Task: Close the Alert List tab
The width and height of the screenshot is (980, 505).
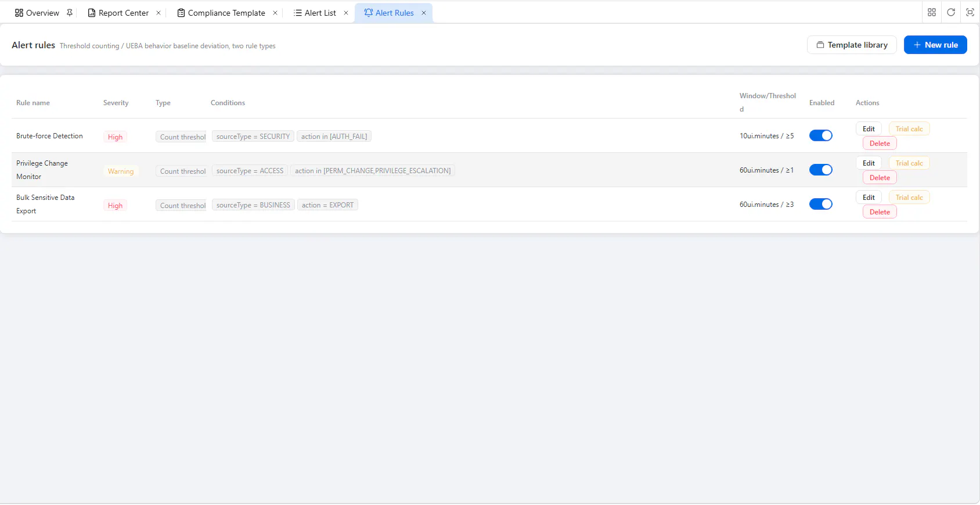Action: pos(346,13)
